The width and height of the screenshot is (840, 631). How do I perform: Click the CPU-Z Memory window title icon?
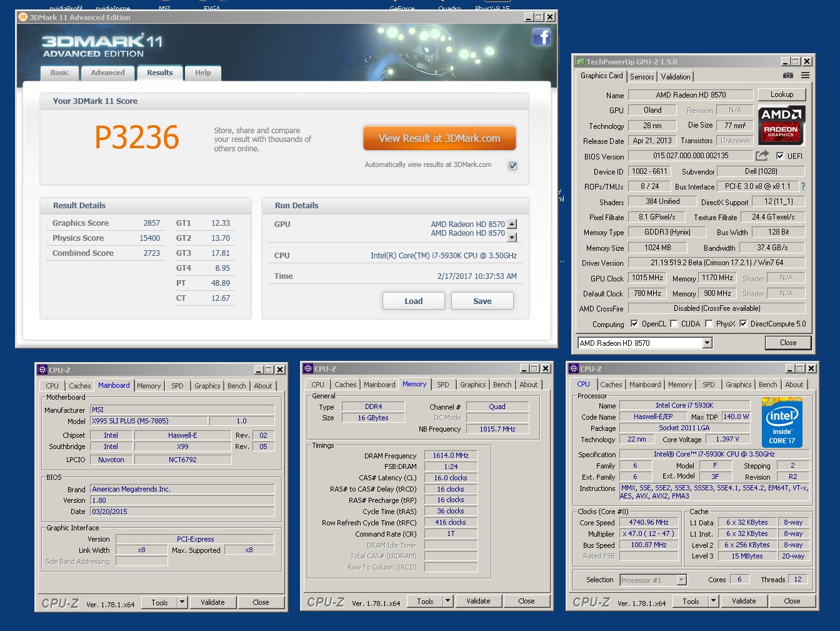click(x=308, y=369)
